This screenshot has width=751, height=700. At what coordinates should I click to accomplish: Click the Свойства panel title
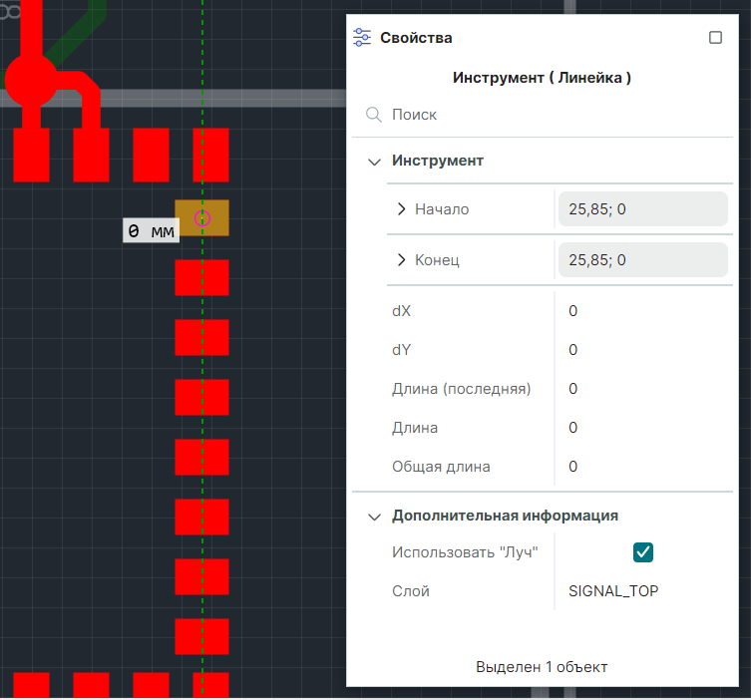[416, 38]
